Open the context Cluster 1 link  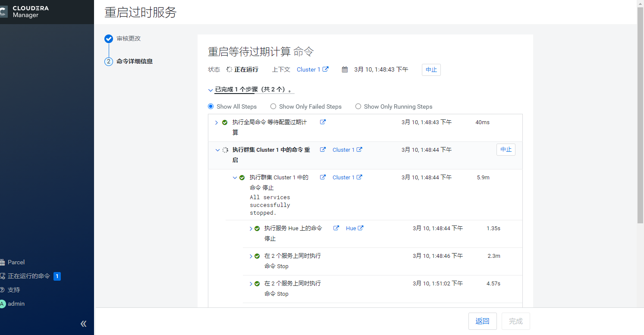[x=308, y=69]
